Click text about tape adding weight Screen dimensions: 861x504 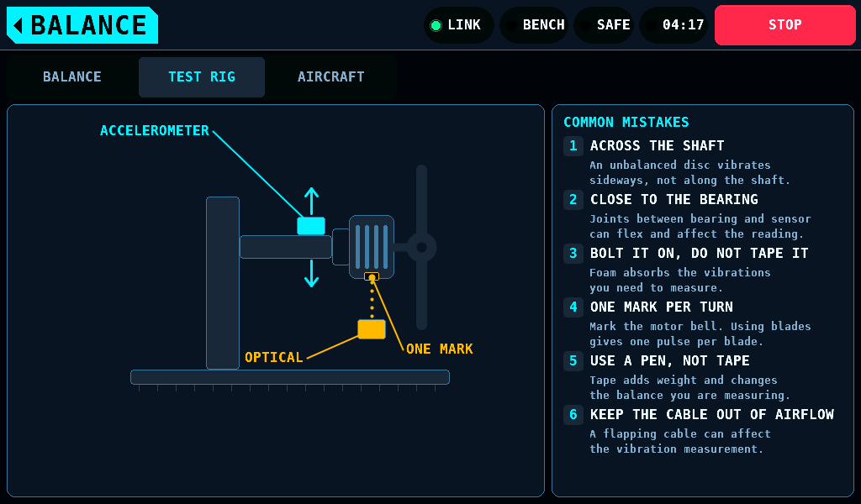[x=689, y=388]
